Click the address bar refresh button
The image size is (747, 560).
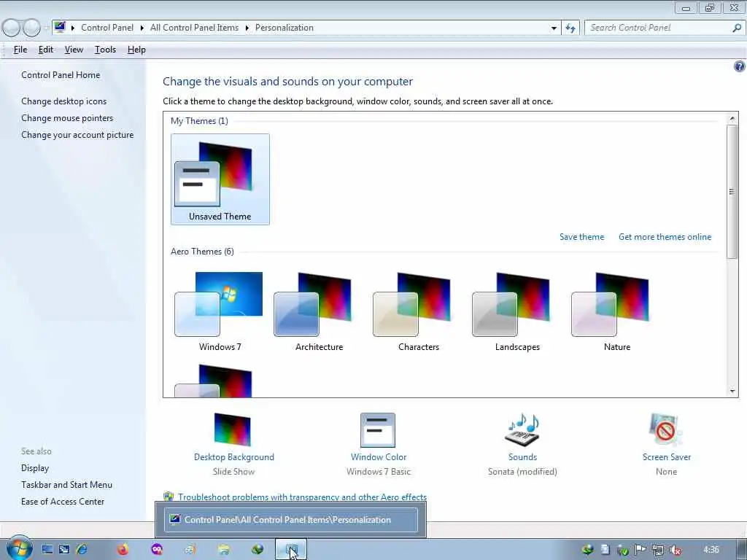tap(570, 28)
